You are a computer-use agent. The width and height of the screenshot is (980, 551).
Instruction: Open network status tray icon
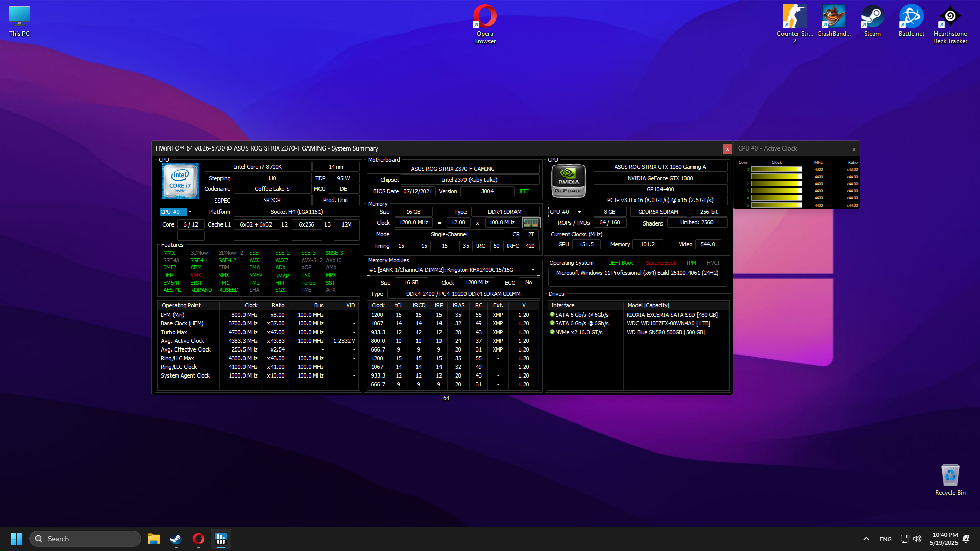tap(904, 539)
